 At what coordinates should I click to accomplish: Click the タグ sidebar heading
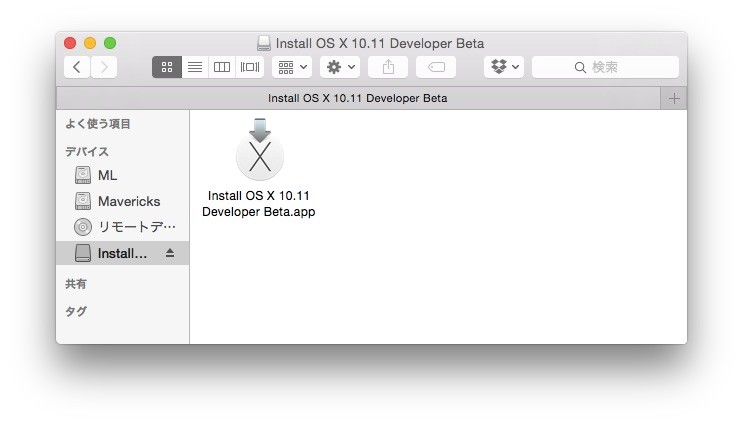[x=76, y=311]
